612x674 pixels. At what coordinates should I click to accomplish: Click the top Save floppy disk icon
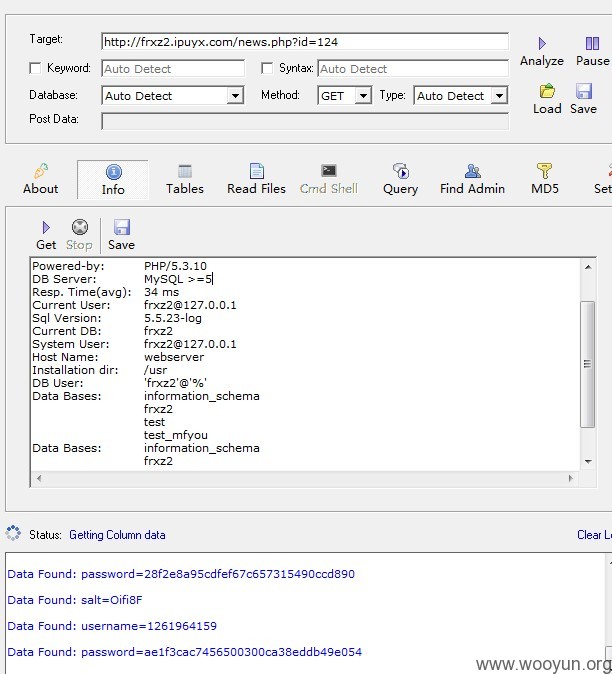click(584, 91)
